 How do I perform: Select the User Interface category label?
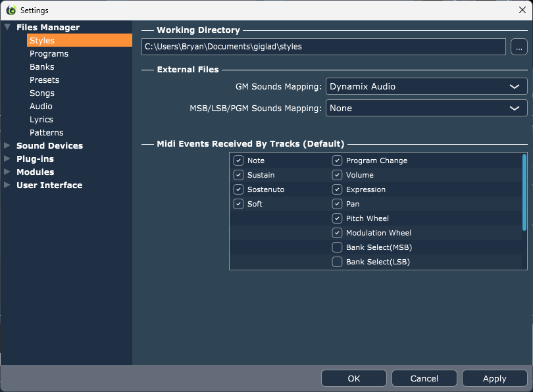49,185
